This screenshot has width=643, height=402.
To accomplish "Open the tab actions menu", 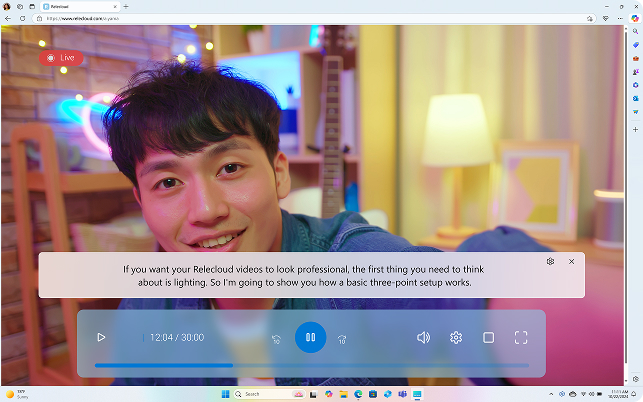I will click(x=32, y=7).
